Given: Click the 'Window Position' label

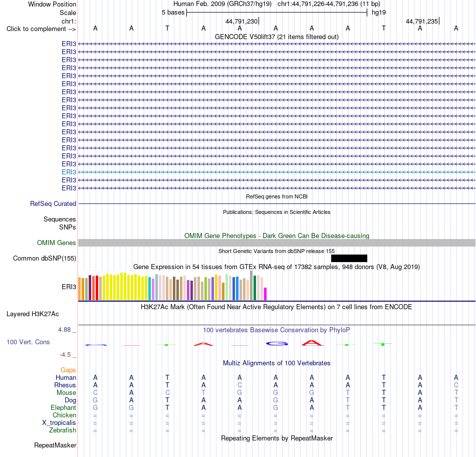Looking at the screenshot, I should (52, 4).
